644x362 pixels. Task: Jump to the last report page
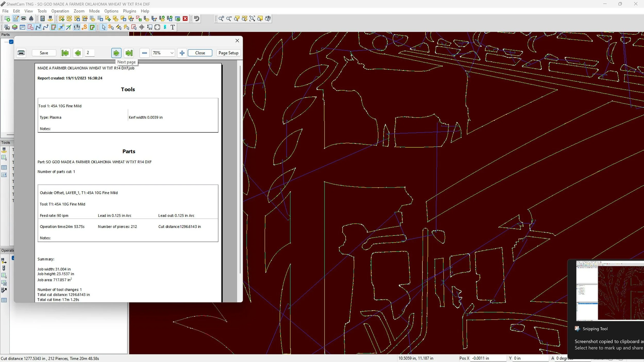tap(129, 53)
